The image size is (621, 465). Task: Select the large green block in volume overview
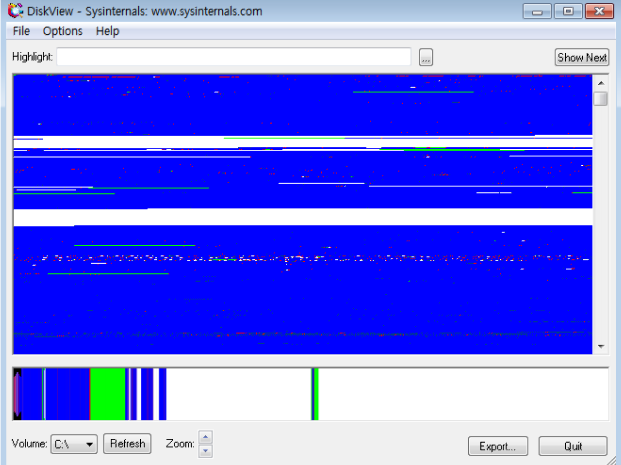(108, 394)
